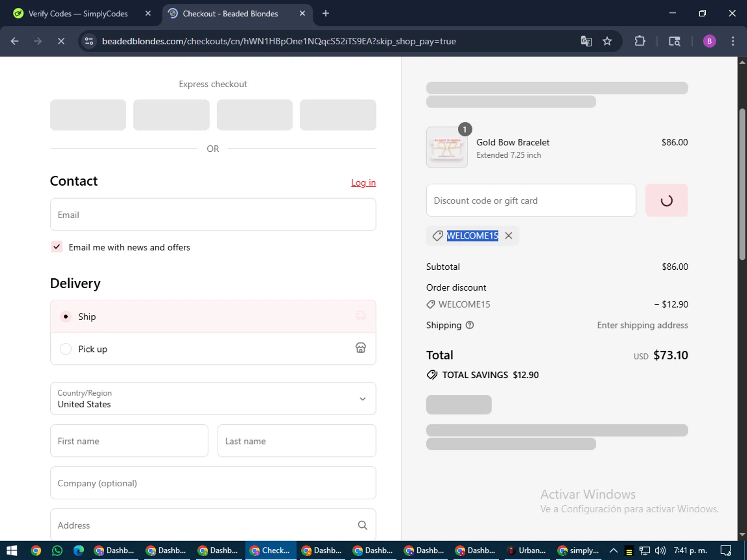Click the Log in link
Viewport: 747px width, 560px height.
[x=364, y=183]
